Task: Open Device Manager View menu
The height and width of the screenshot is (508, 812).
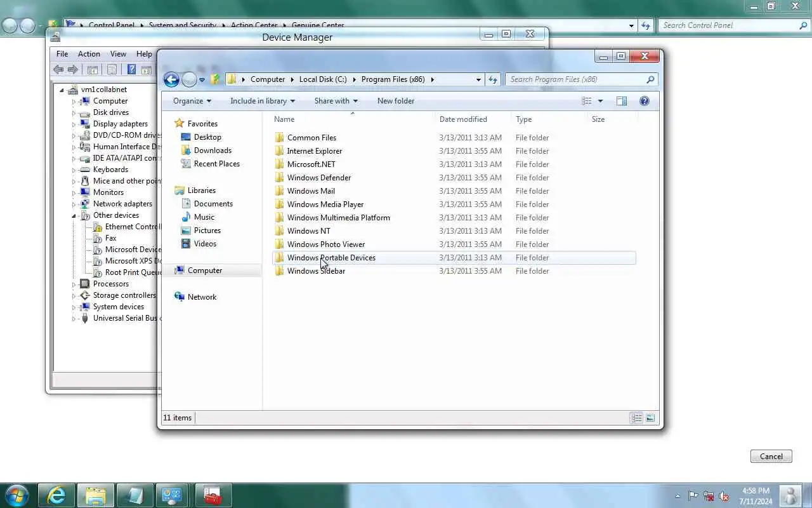Action: (118, 54)
